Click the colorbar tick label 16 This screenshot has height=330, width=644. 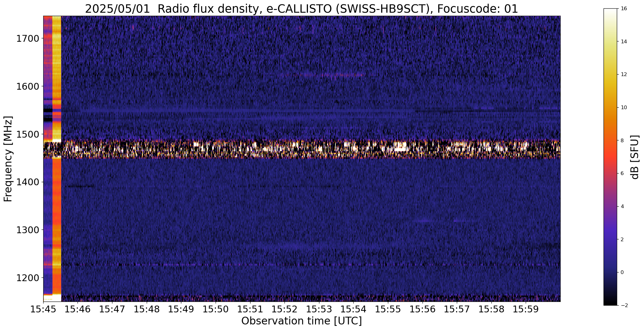(x=624, y=9)
